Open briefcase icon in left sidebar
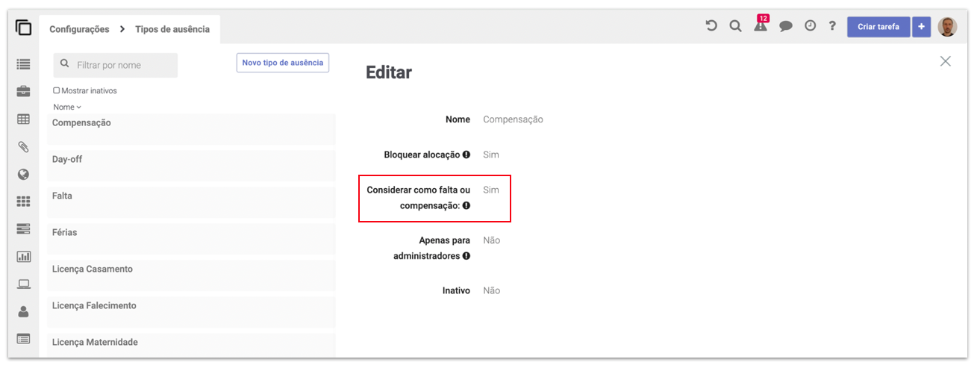 point(23,92)
